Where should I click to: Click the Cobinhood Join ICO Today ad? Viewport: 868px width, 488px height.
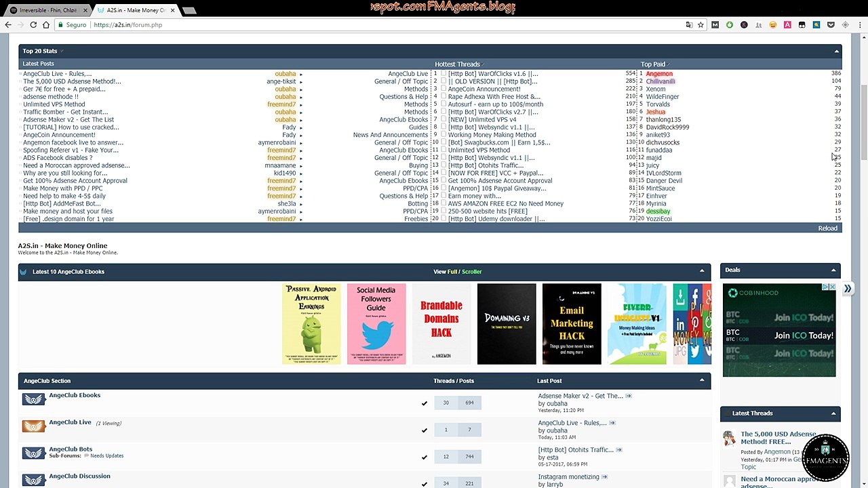(x=779, y=330)
